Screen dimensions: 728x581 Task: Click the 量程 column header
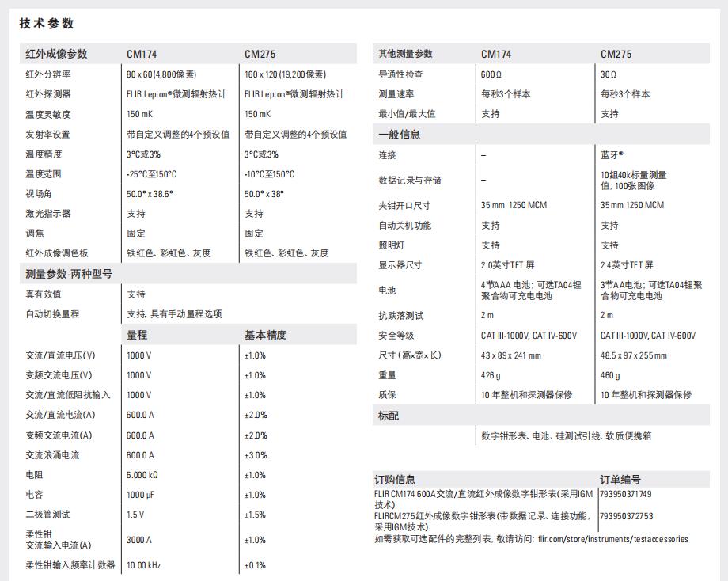click(x=137, y=335)
